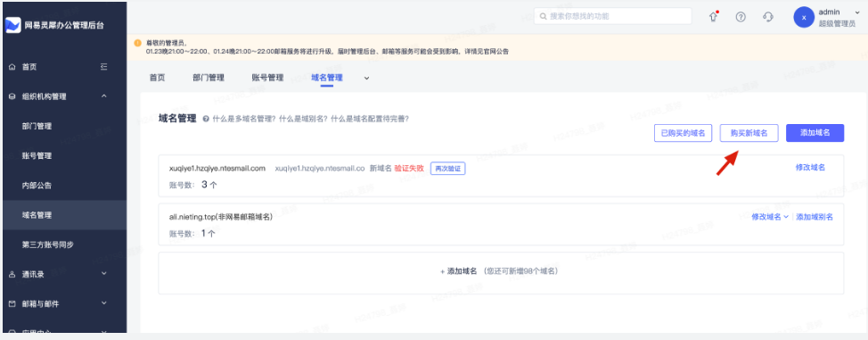Open the admin account dropdown arrow
This screenshot has height=340, width=868.
[857, 12]
